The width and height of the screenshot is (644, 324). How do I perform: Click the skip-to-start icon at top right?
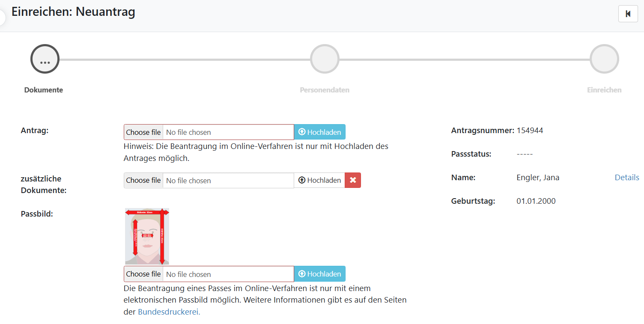pyautogui.click(x=628, y=14)
